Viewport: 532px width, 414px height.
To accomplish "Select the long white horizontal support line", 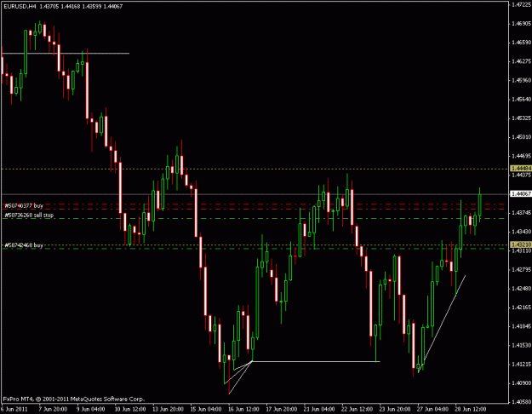I will (x=316, y=361).
